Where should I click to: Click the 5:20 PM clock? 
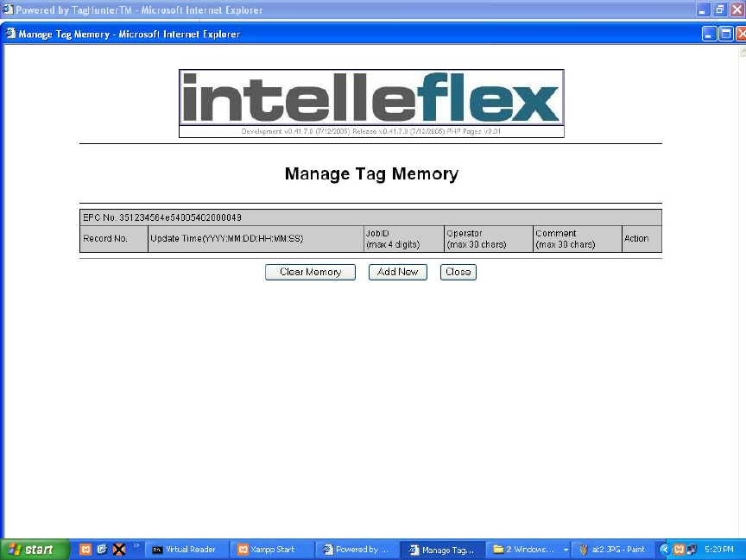point(719,550)
